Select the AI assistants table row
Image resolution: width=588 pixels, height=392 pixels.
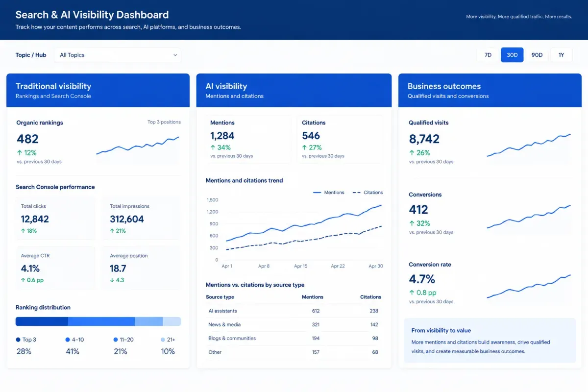point(294,311)
